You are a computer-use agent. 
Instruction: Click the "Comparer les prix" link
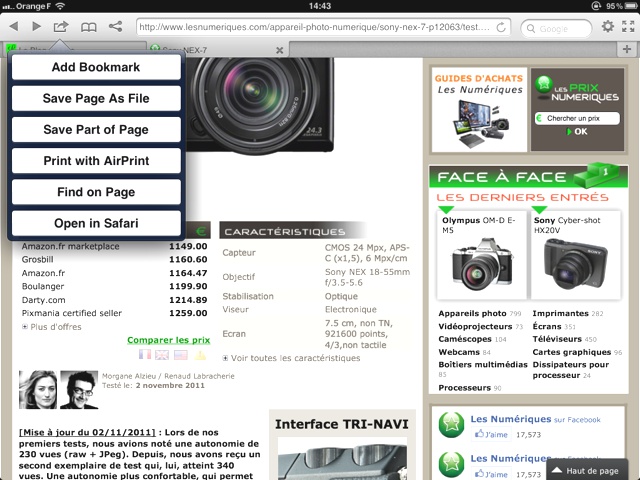[x=168, y=340]
